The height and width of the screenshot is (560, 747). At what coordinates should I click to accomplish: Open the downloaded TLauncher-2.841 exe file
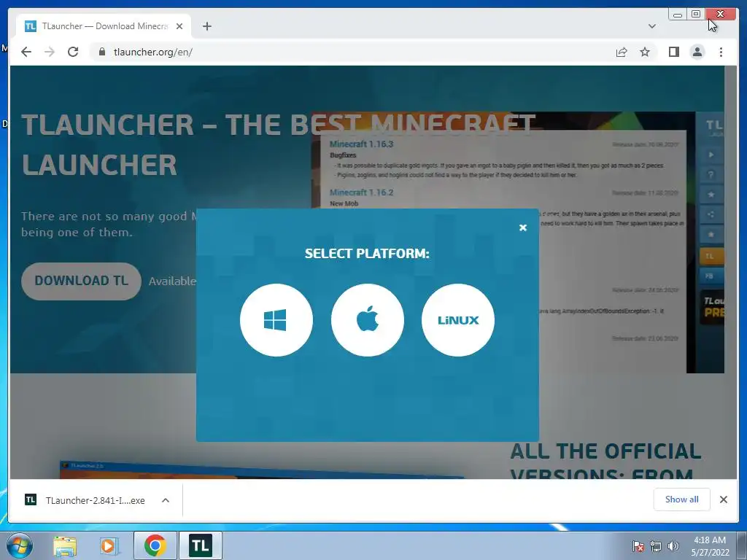(85, 500)
